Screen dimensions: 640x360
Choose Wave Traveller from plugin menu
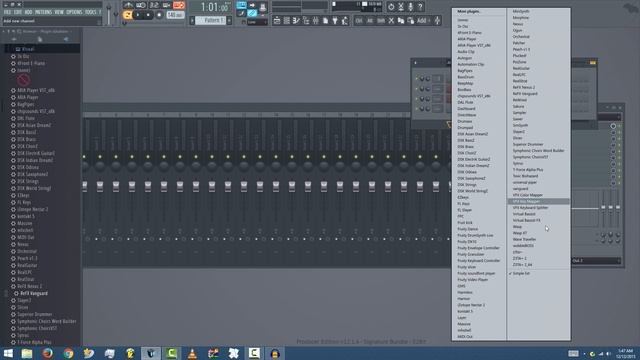(524, 240)
